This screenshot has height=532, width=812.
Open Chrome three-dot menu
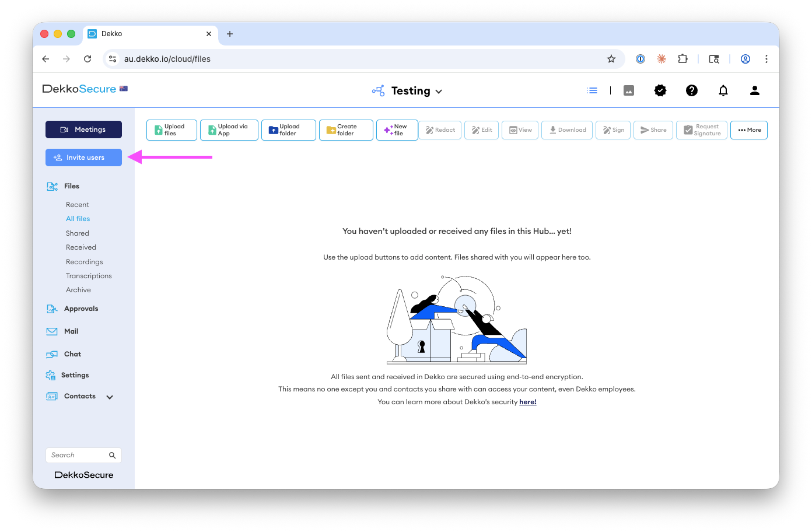[766, 59]
